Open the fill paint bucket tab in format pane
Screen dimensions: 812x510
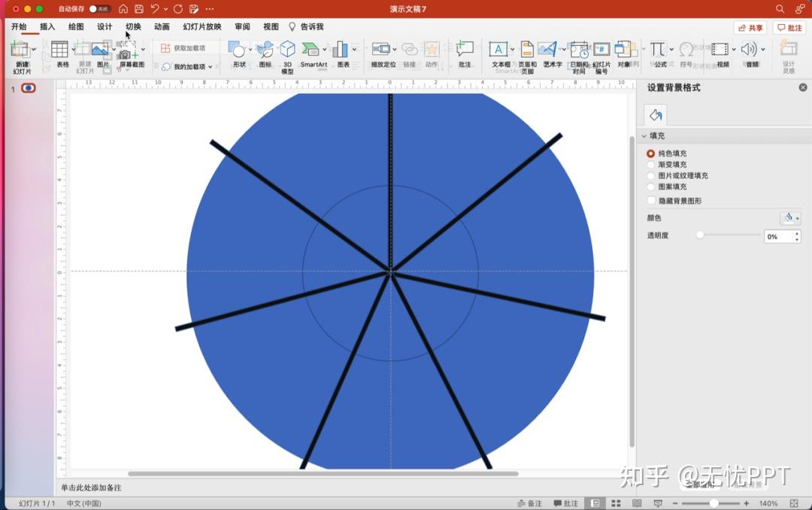656,115
